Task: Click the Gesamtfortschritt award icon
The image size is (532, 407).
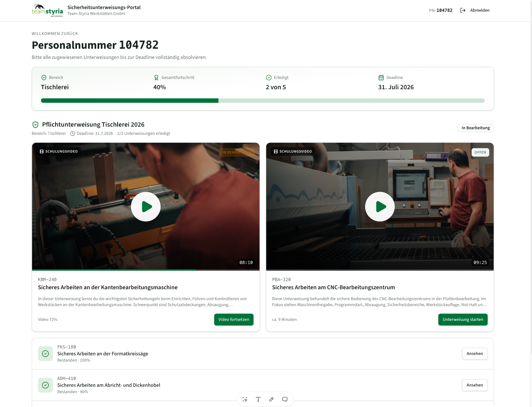Action: (156, 78)
